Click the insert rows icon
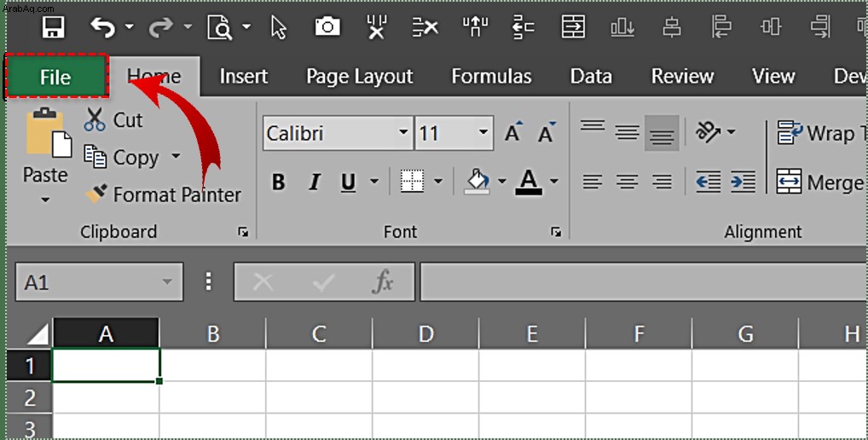868x440 pixels. pos(524,27)
